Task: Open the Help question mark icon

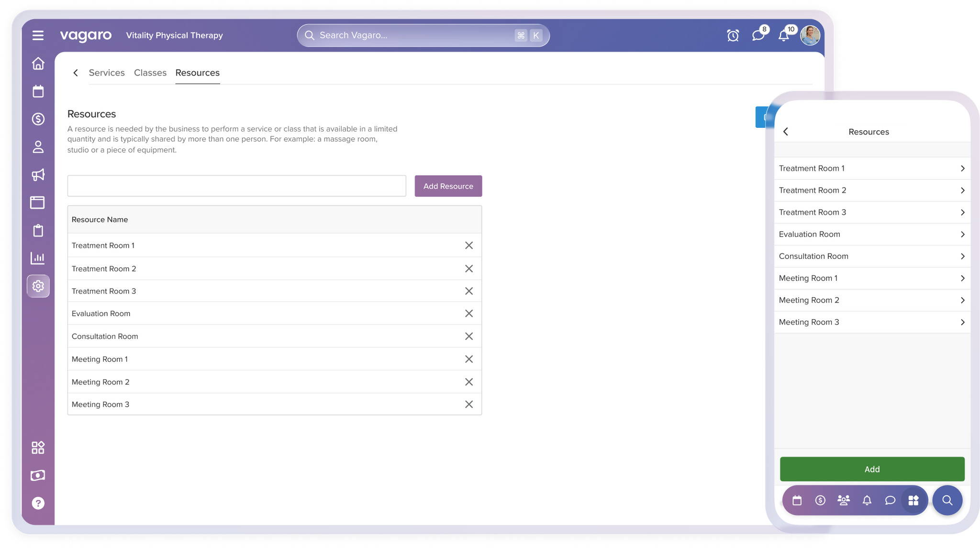Action: pyautogui.click(x=38, y=503)
